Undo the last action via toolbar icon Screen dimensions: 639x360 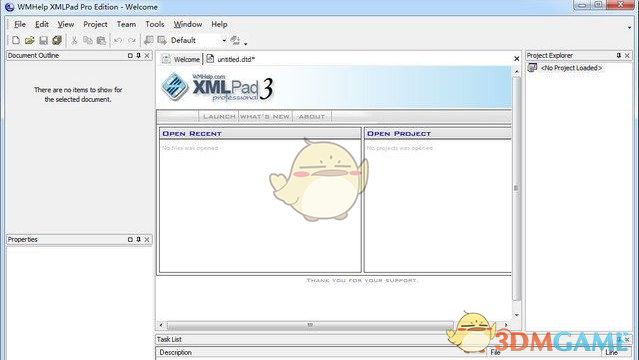click(118, 40)
